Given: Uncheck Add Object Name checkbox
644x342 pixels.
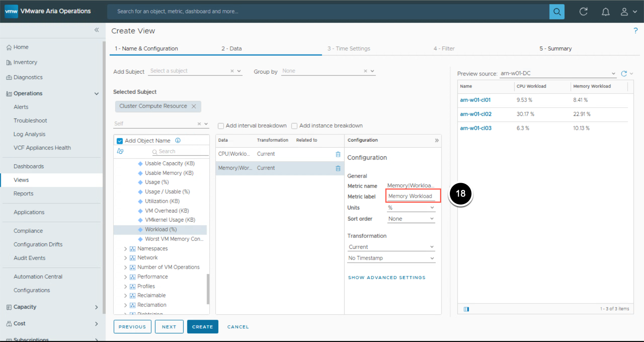Looking at the screenshot, I should (120, 141).
